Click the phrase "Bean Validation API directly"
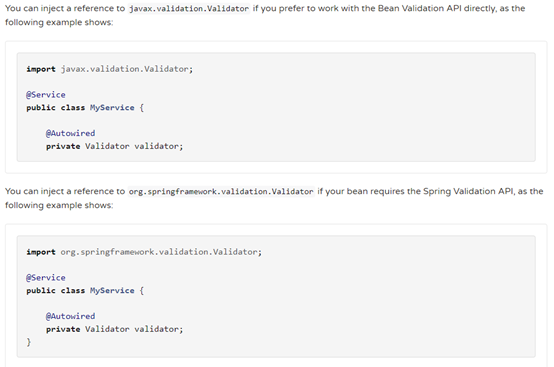Image resolution: width=554 pixels, height=367 pixels. point(437,8)
